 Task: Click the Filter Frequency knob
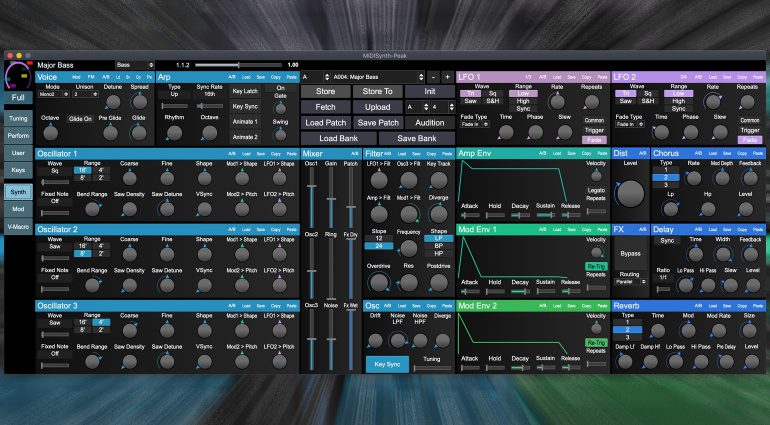coord(408,250)
